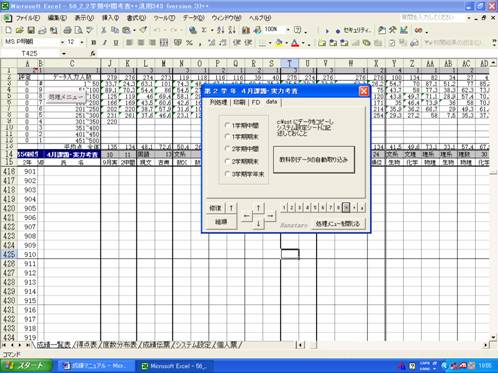Sort descending with the Z-A icon
This screenshot has height=373, width=498.
[x=232, y=30]
